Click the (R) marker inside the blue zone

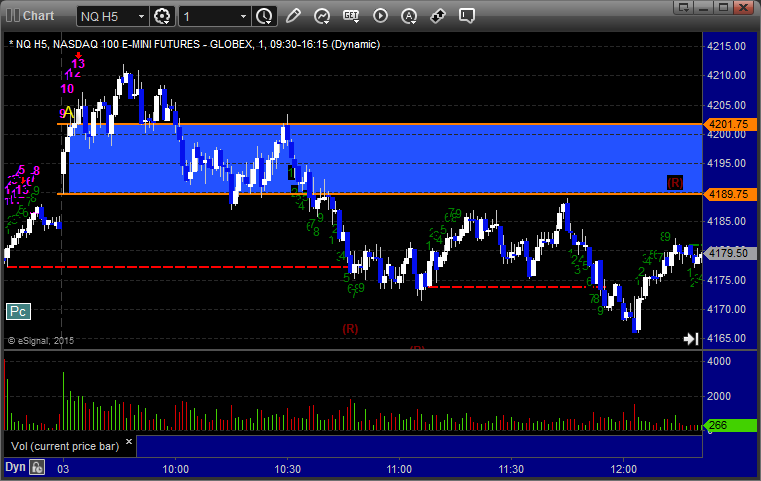click(x=675, y=182)
